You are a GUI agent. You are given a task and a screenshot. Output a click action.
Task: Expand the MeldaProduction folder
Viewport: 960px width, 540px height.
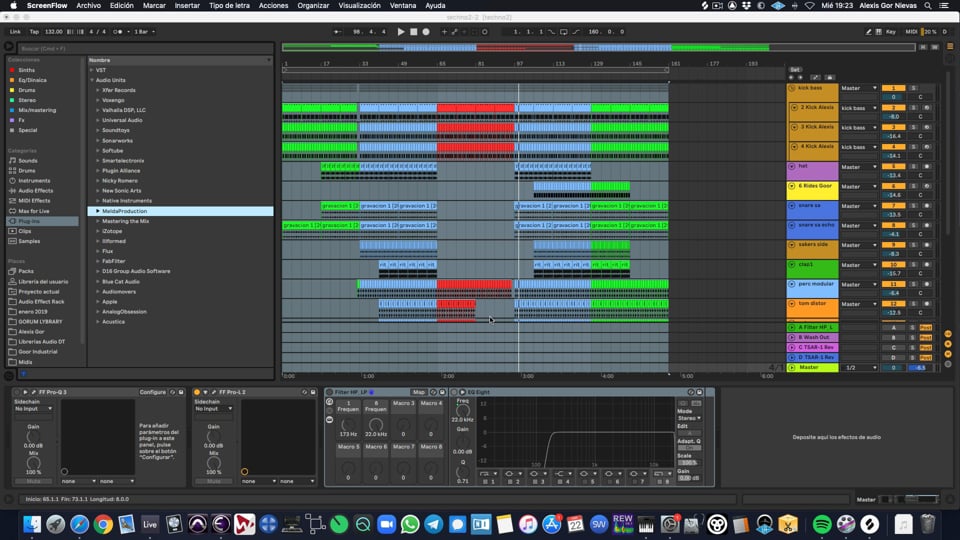98,211
